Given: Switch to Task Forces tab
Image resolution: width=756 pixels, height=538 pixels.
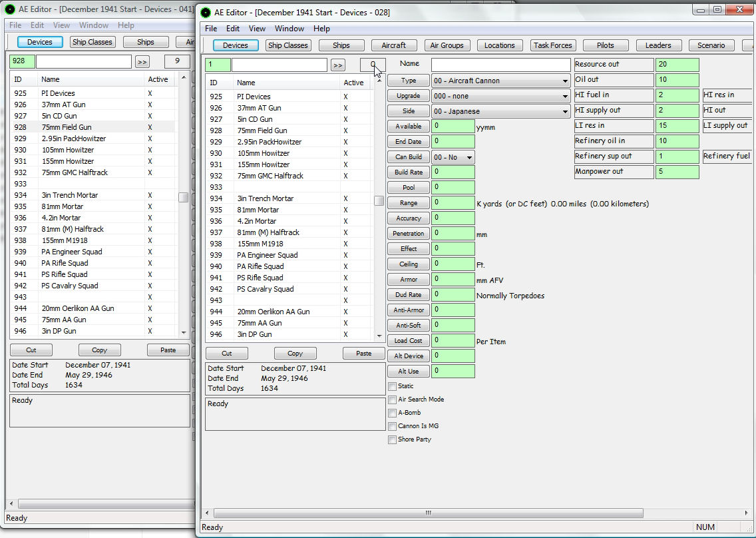Looking at the screenshot, I should pyautogui.click(x=552, y=45).
